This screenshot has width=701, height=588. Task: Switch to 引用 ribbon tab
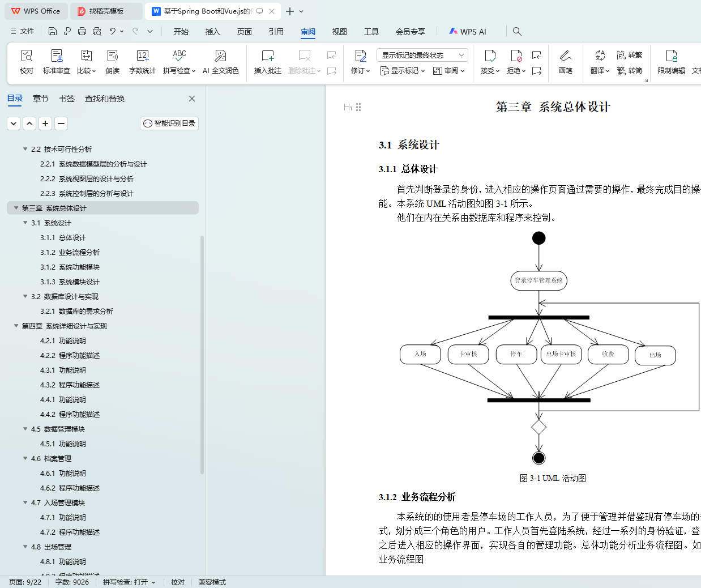(x=276, y=32)
